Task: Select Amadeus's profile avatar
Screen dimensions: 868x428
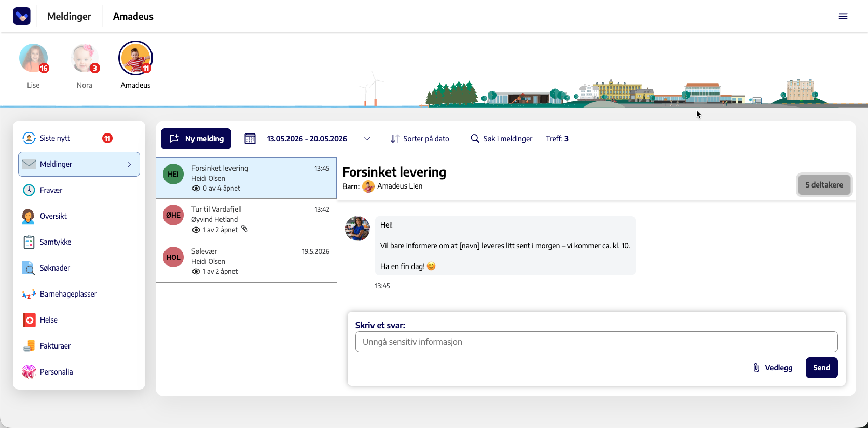Action: (135, 58)
